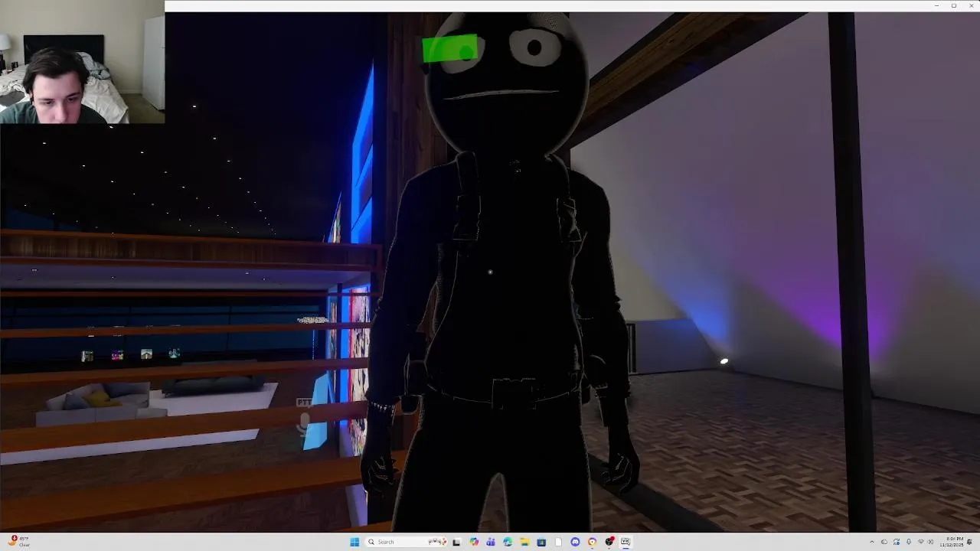Open Task View from the taskbar

456,542
